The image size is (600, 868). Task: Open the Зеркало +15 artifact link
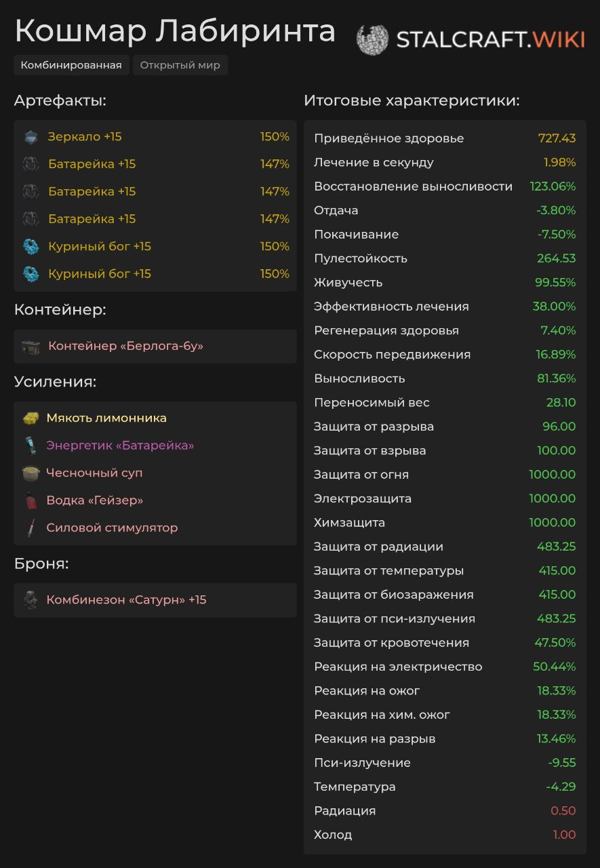point(85,137)
